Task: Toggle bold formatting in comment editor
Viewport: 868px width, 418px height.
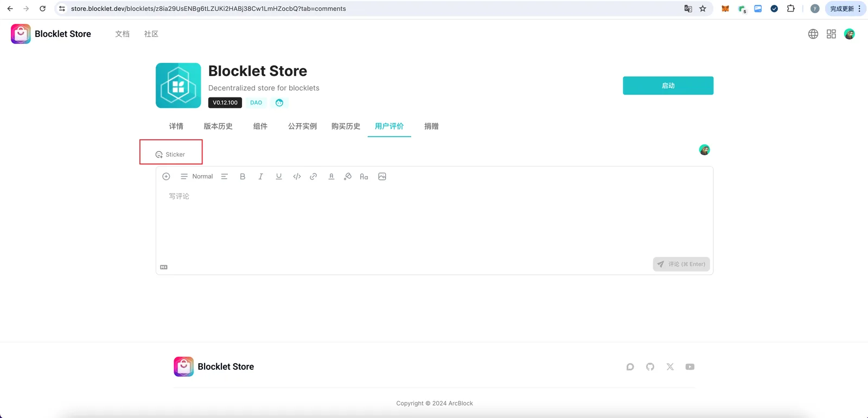Action: coord(242,177)
